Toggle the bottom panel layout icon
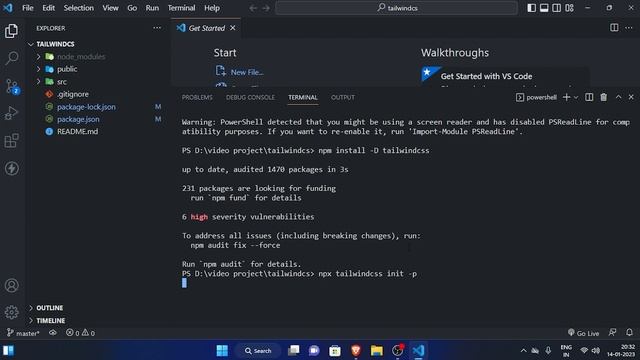This screenshot has width=640, height=360. [x=544, y=8]
